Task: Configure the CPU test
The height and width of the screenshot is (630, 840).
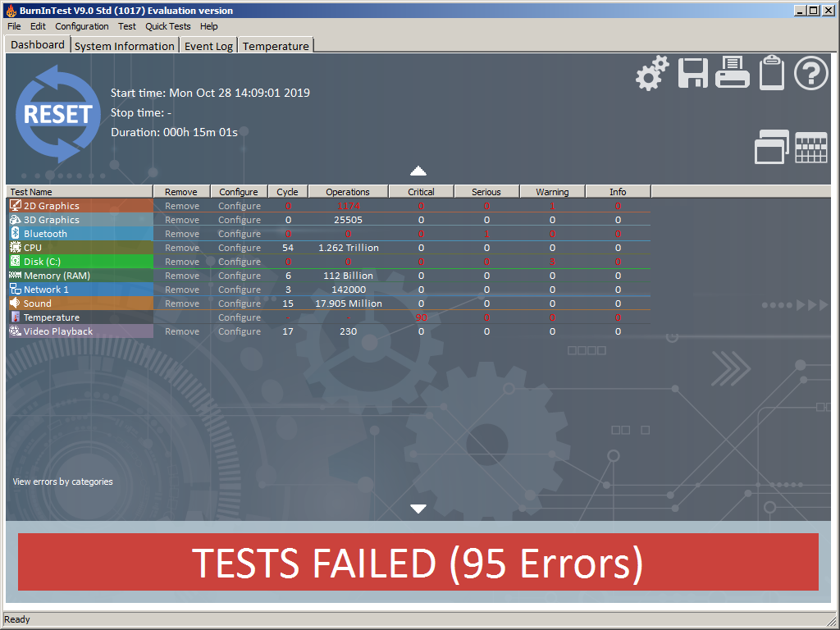Action: pyautogui.click(x=240, y=248)
